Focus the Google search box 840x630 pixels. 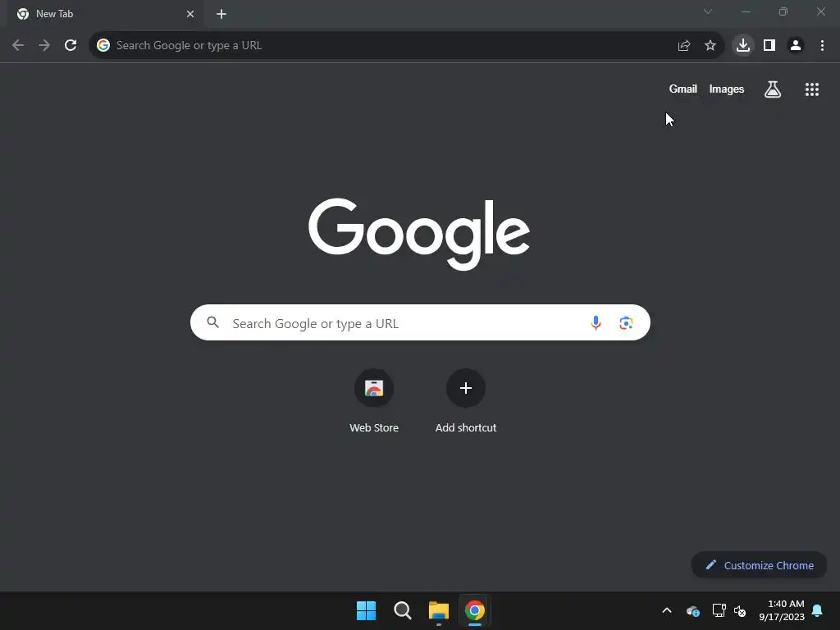click(x=420, y=322)
